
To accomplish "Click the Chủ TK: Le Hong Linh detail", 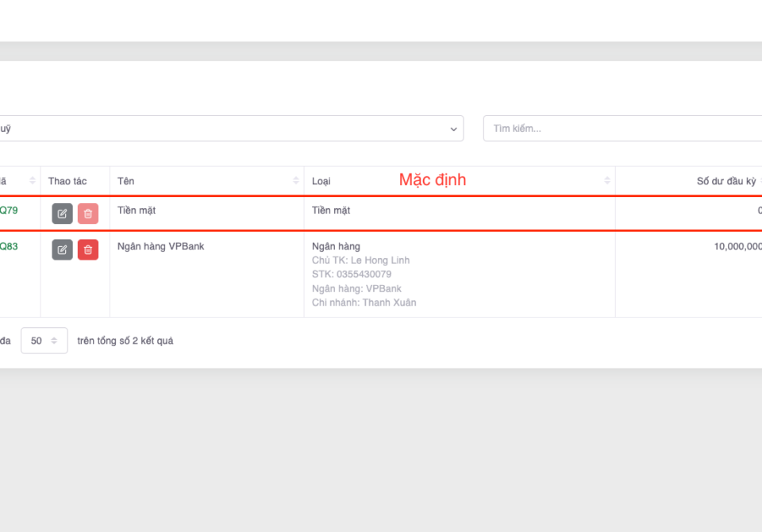I will (x=360, y=260).
